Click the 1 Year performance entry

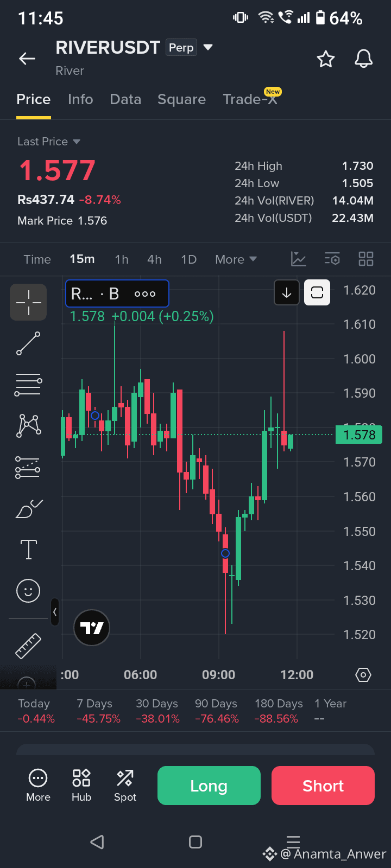(x=330, y=711)
